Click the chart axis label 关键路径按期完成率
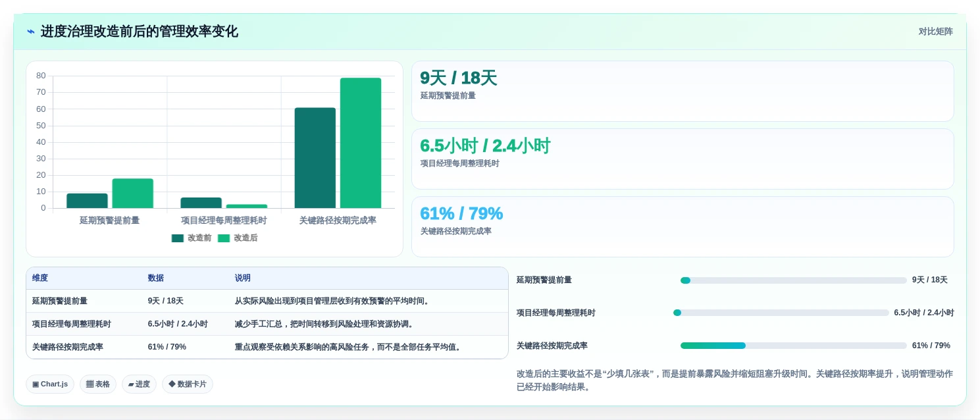 [x=338, y=221]
